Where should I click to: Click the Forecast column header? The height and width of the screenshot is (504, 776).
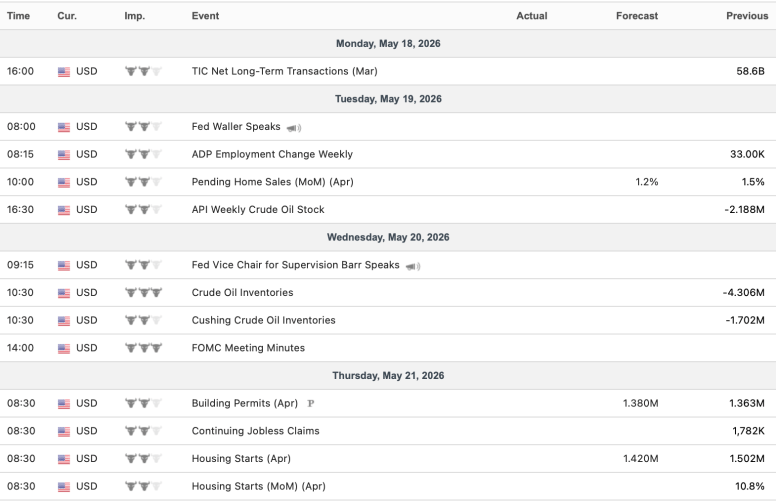pos(637,16)
